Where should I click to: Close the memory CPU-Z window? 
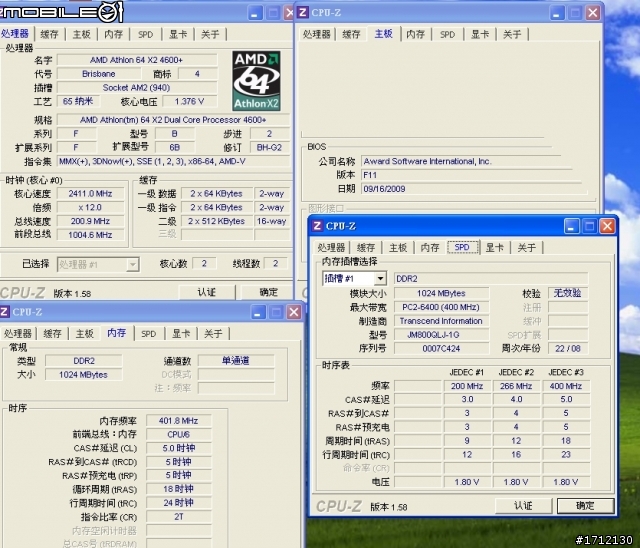click(293, 312)
